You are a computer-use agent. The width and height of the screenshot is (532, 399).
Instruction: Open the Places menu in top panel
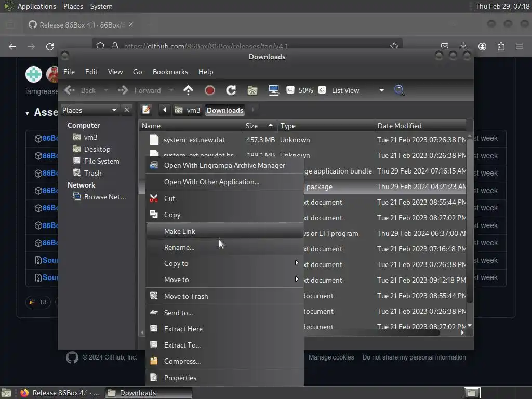[x=73, y=6]
